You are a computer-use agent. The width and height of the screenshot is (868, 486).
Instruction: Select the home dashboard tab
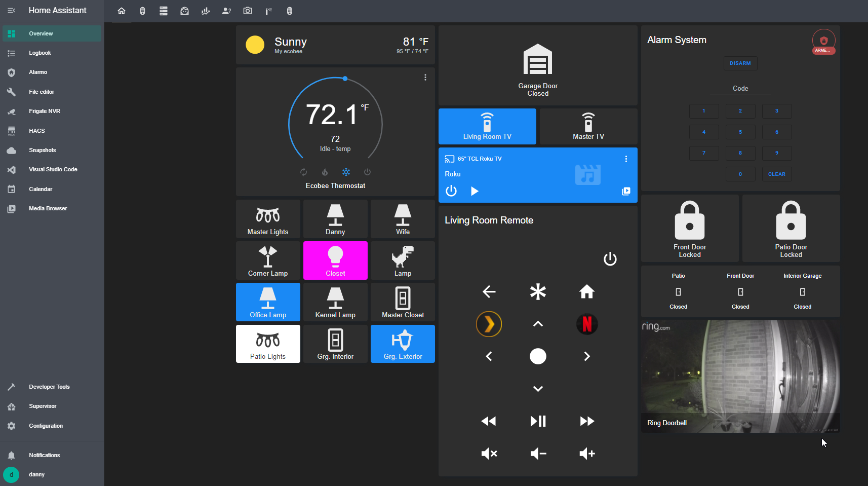tap(122, 11)
